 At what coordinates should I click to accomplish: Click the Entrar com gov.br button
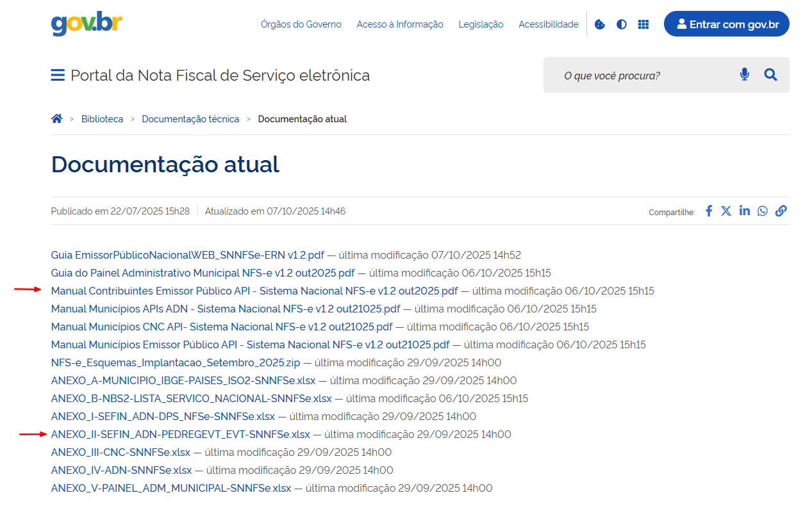click(726, 24)
